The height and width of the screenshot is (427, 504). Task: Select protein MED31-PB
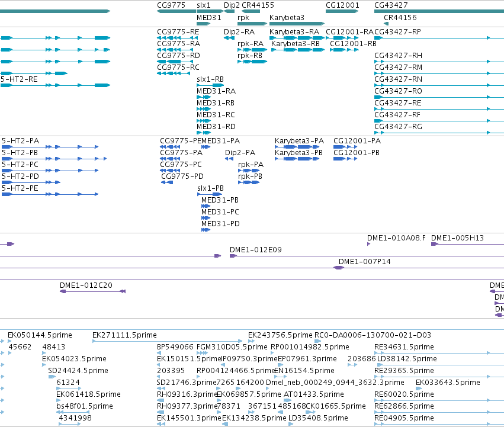point(220,200)
